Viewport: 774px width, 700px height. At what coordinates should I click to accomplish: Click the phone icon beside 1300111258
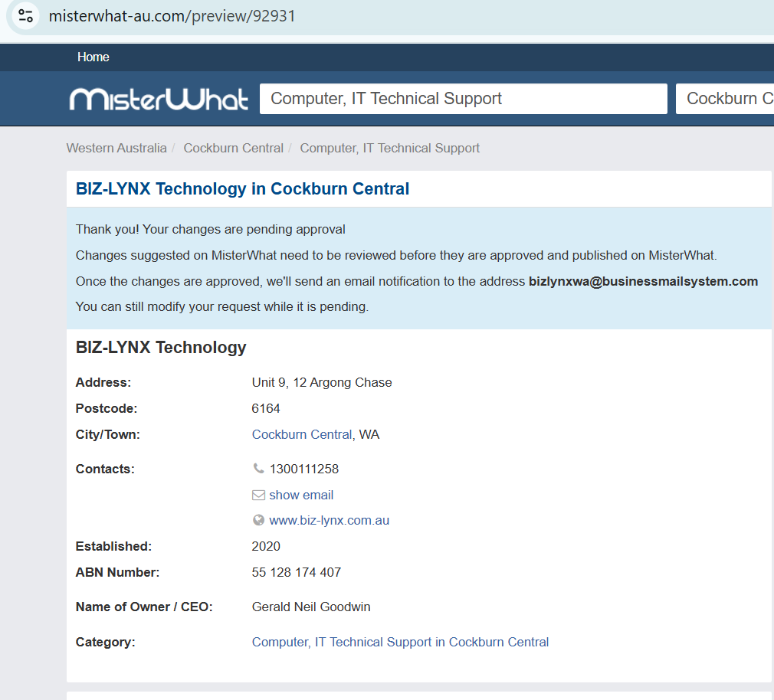pos(258,468)
